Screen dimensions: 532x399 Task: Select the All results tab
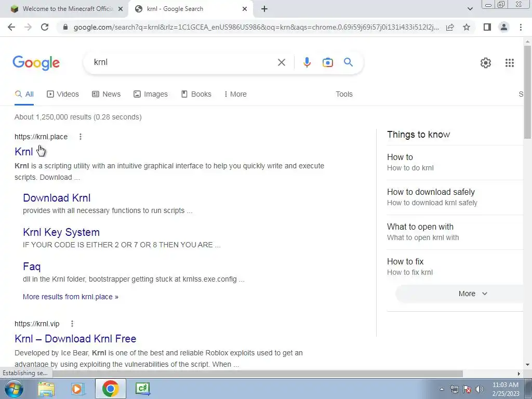[24, 95]
